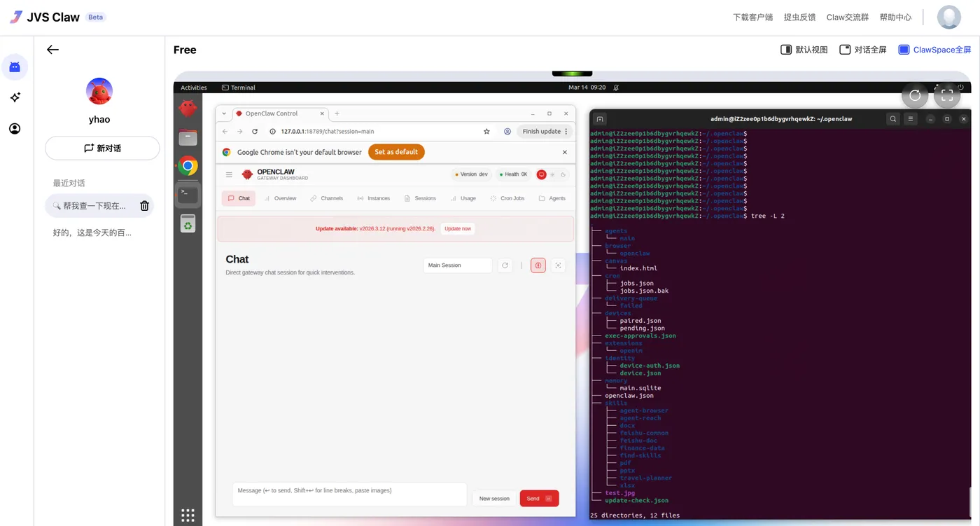Open the Agents tab
This screenshot has width=980, height=526.
pos(552,198)
